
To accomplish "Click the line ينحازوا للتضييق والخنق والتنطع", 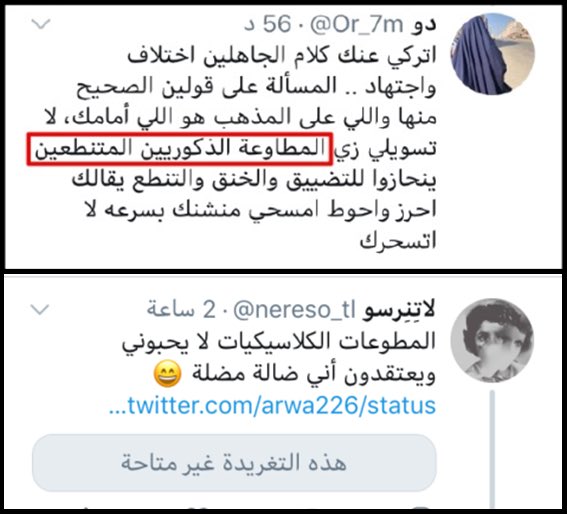I will [254, 180].
